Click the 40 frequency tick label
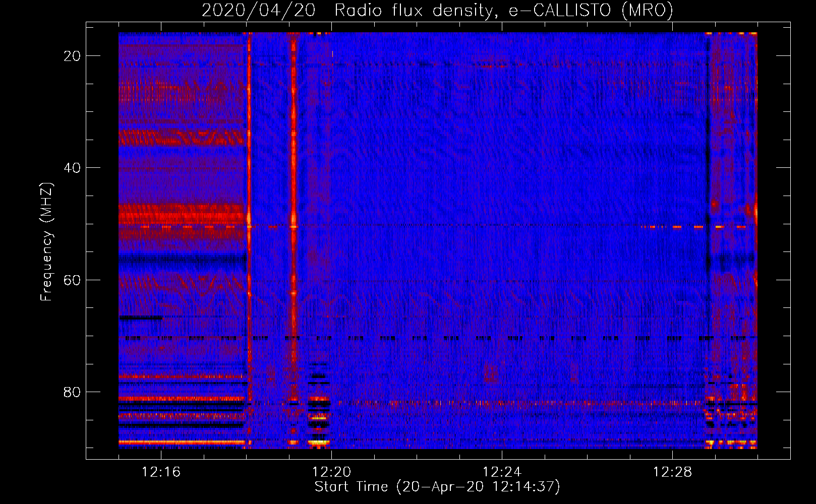Viewport: 816px width, 504px height. coord(72,168)
